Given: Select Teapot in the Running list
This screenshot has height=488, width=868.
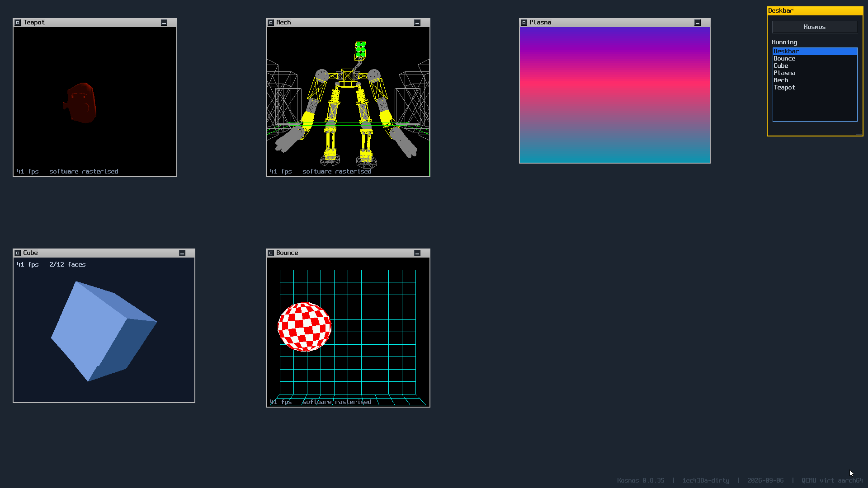Looking at the screenshot, I should click(815, 88).
